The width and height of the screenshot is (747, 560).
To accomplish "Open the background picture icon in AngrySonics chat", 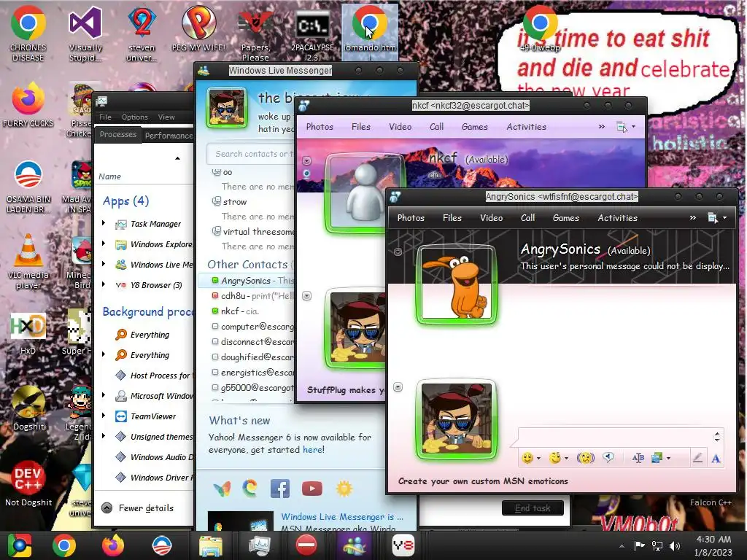I will click(x=657, y=458).
